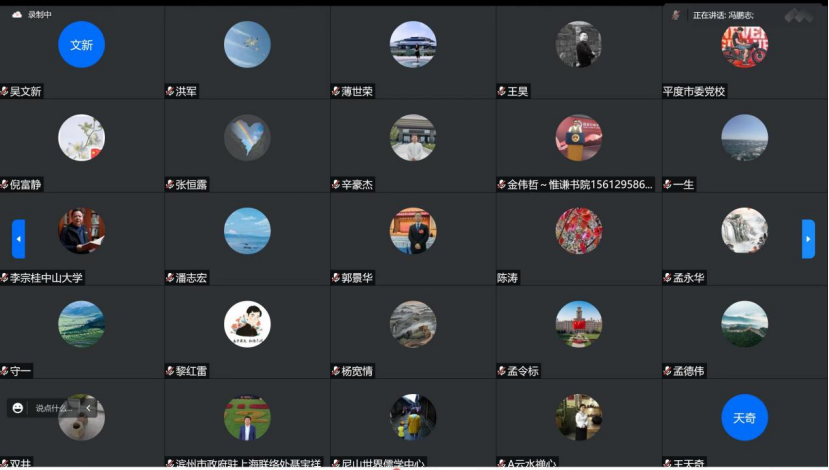Click the emoji smiley icon in chat bar

(17, 408)
